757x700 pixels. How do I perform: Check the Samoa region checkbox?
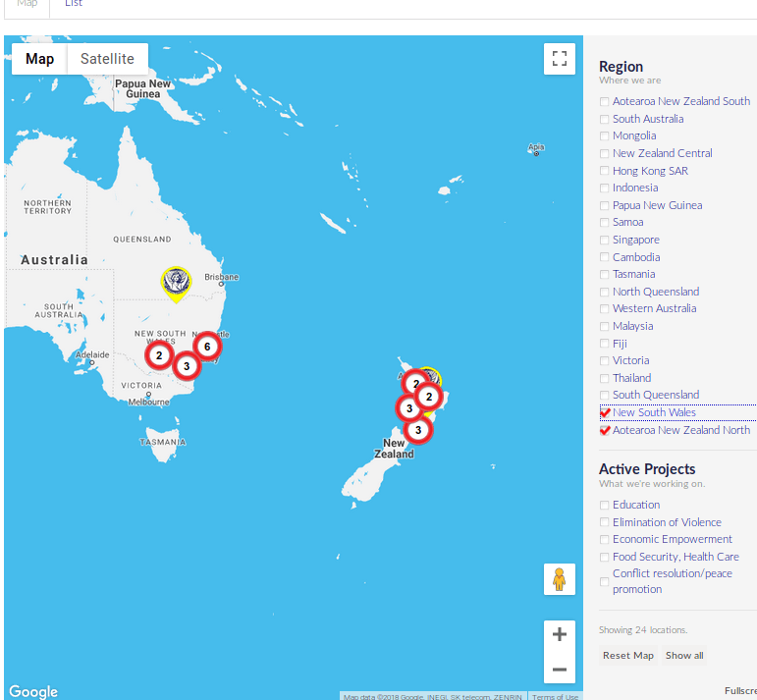(604, 222)
